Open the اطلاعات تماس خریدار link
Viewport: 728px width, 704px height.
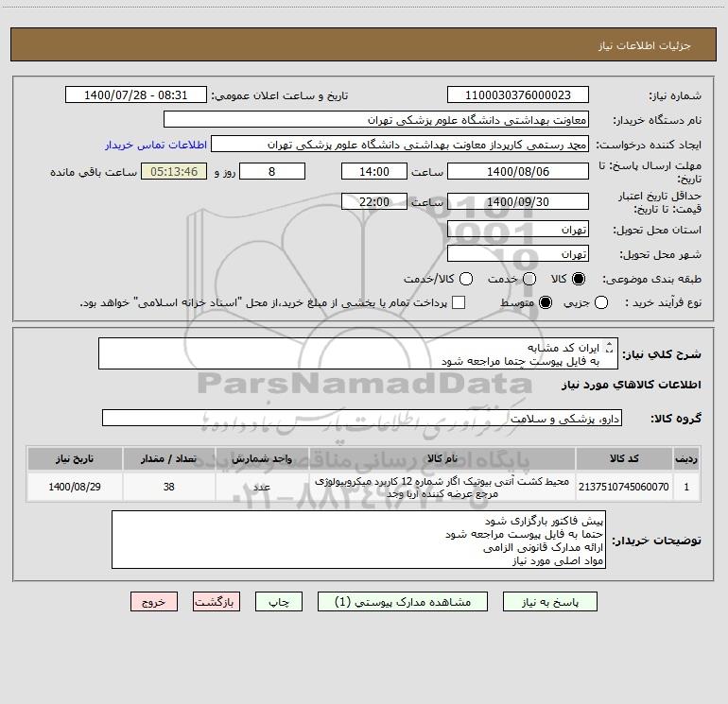156,145
